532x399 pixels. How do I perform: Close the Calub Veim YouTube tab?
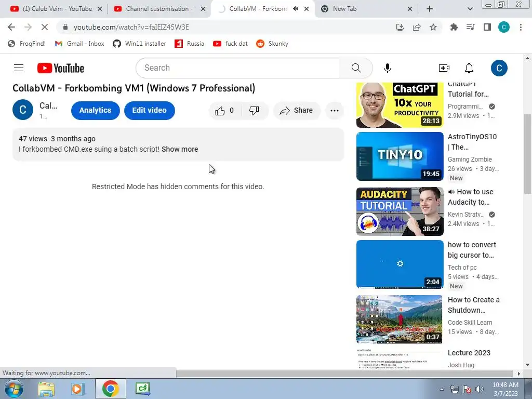(100, 9)
